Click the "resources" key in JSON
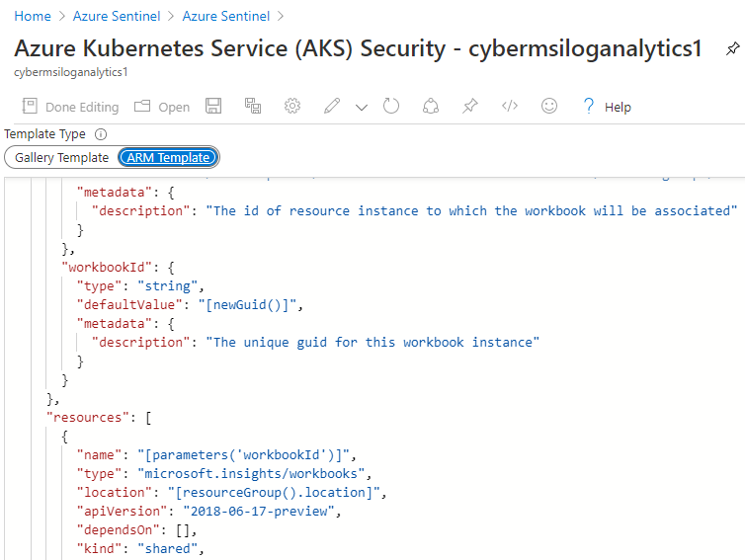 (88, 418)
